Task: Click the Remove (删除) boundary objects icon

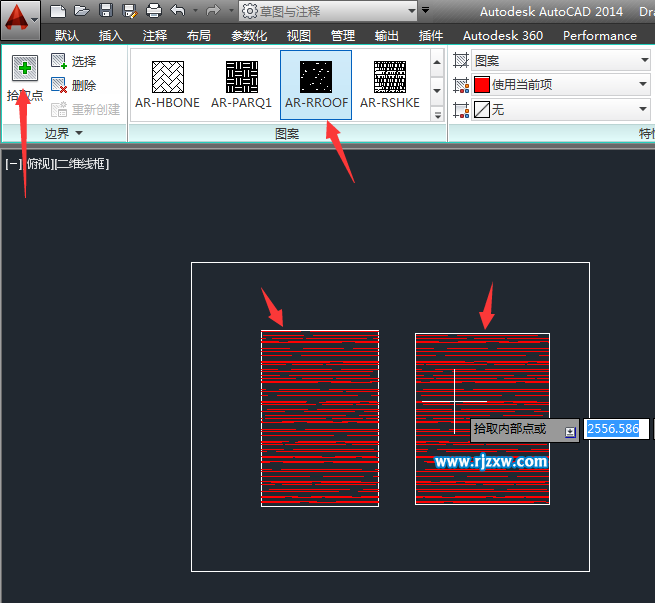Action: [x=59, y=85]
